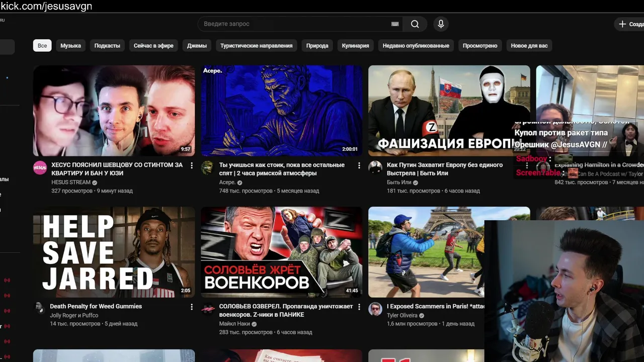Select the Музыка filter chip

click(x=70, y=46)
